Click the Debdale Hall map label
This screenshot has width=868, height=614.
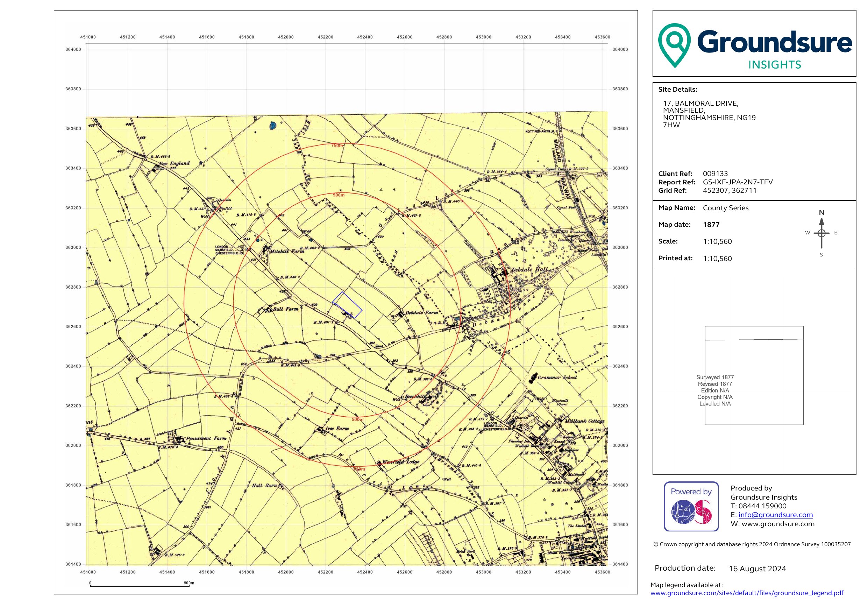(x=529, y=270)
